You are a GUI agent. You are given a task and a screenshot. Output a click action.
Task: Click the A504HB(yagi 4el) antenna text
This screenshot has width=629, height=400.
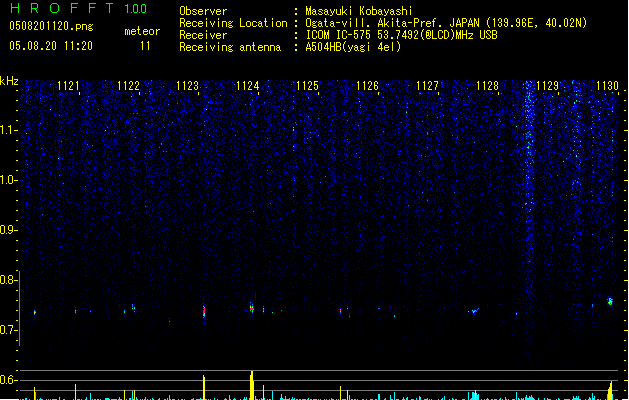coord(353,47)
